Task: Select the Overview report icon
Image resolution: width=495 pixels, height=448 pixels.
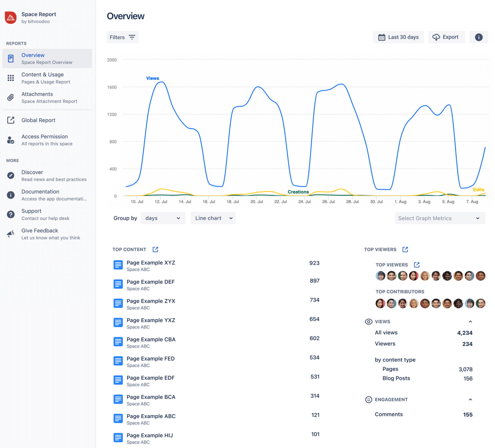Action: click(x=11, y=58)
